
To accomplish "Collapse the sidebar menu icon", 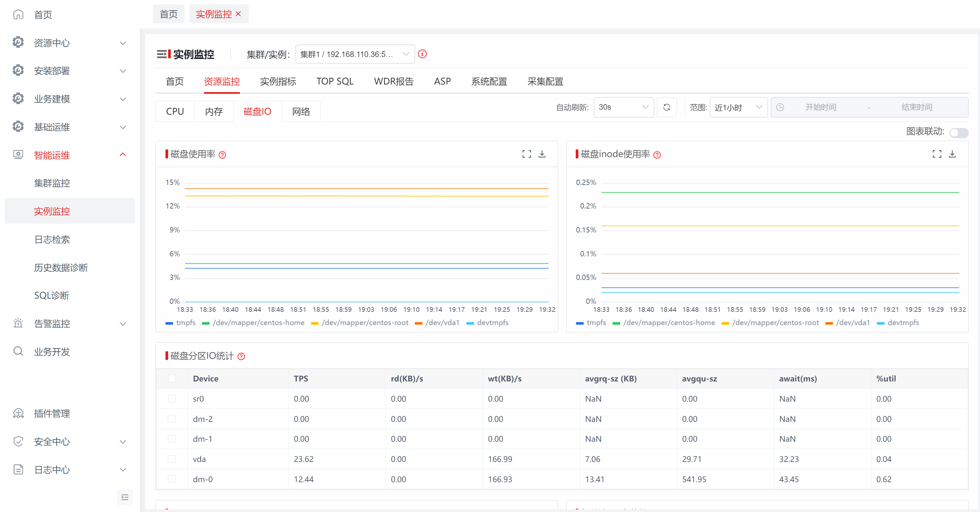I will (x=125, y=497).
